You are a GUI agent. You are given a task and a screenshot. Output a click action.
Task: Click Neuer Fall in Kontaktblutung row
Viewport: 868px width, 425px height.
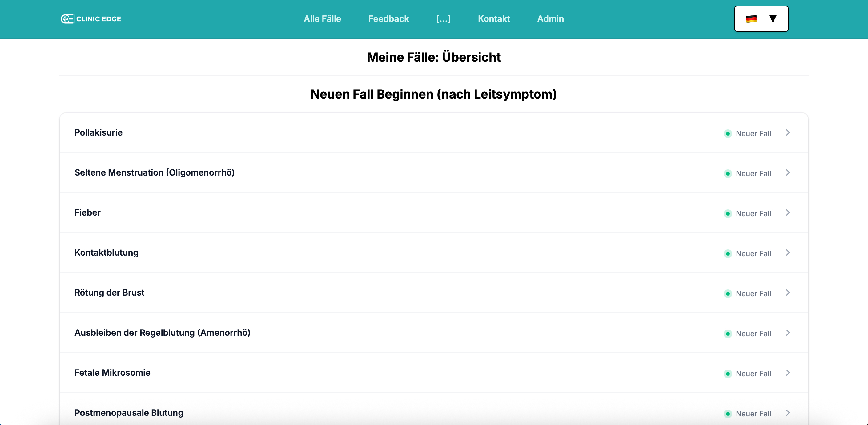pos(753,254)
